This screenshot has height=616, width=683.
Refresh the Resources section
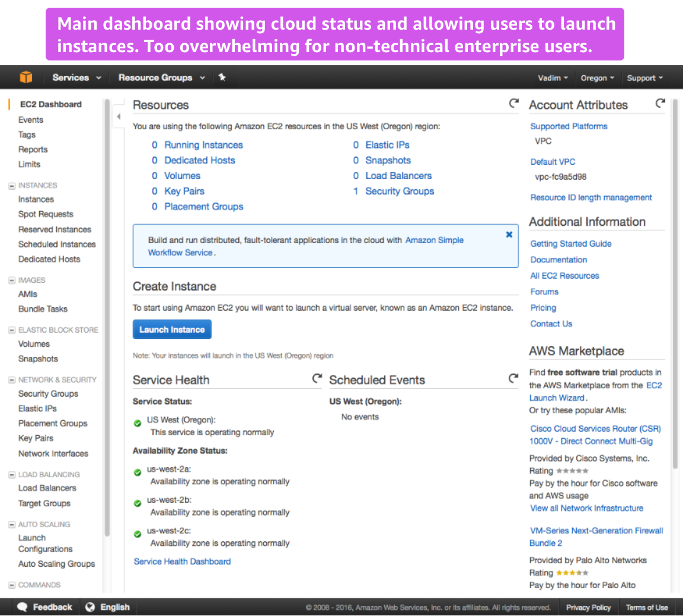click(x=514, y=103)
